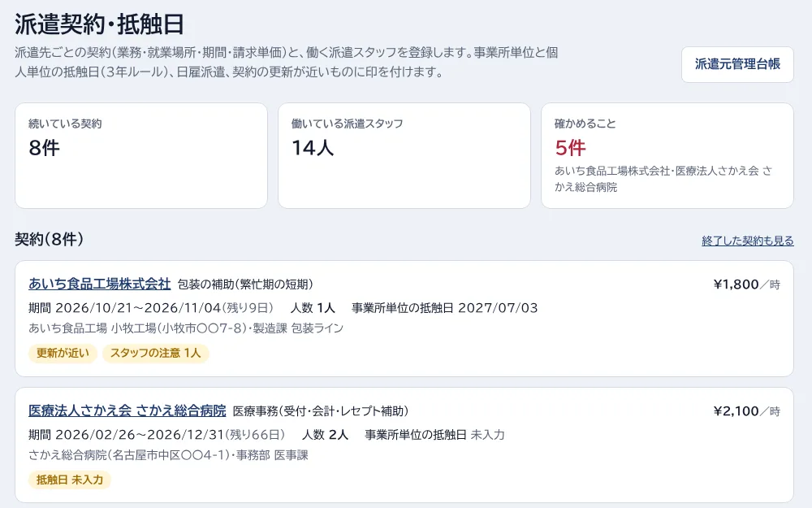
Task: Click the さかえ総合病院 事務部 医事課 address line
Action: [x=168, y=455]
